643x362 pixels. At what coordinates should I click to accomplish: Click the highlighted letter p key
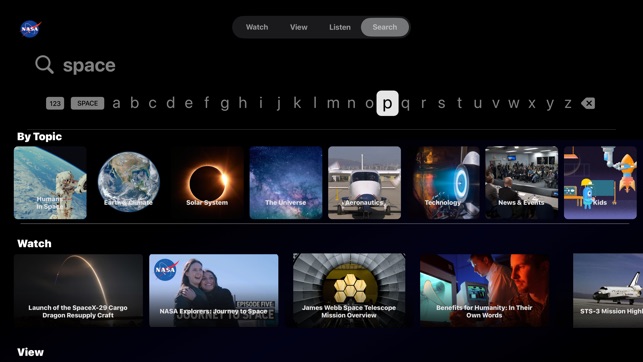tap(388, 103)
